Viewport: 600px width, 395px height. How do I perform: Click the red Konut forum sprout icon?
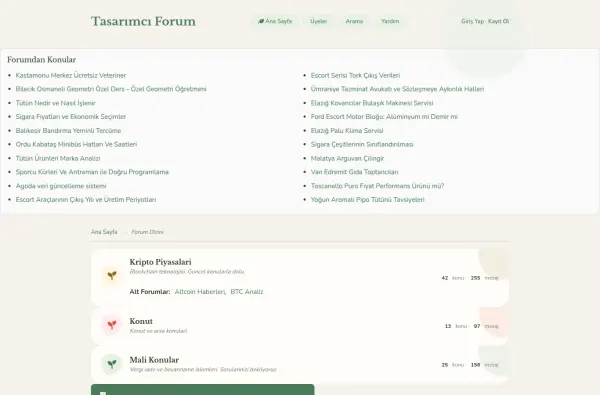point(112,325)
